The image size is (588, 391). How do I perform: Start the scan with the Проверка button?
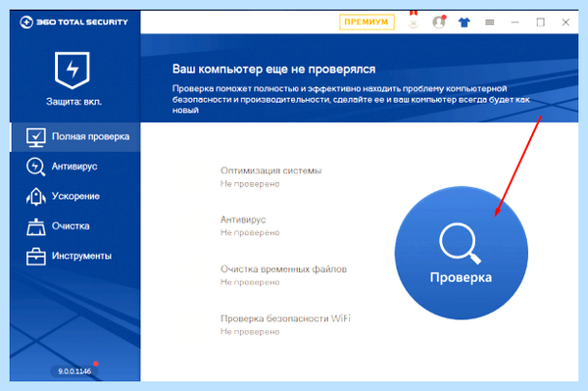[462, 253]
